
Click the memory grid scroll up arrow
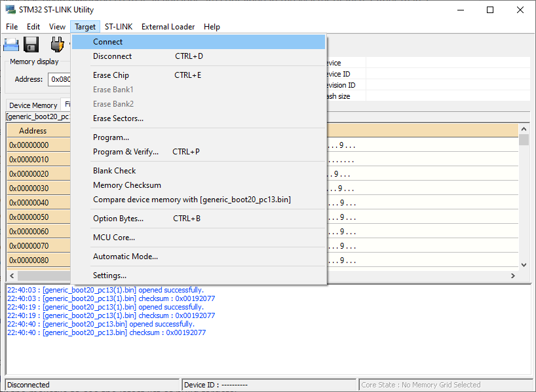[x=524, y=129]
